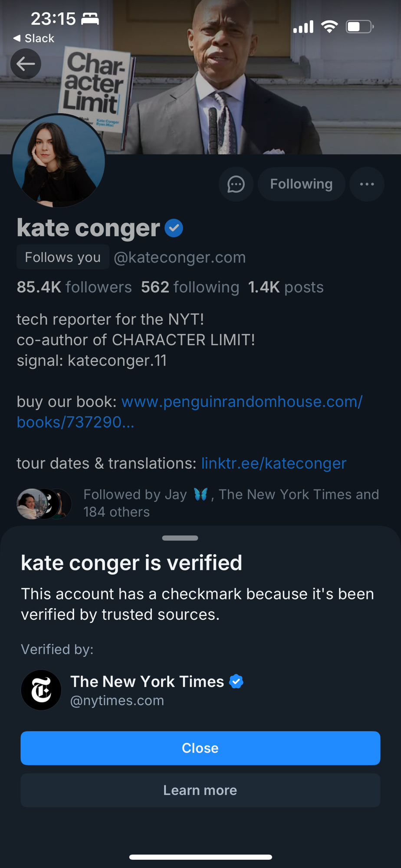Viewport: 401px width, 868px height.
Task: Open the direct message chat icon
Action: [236, 184]
